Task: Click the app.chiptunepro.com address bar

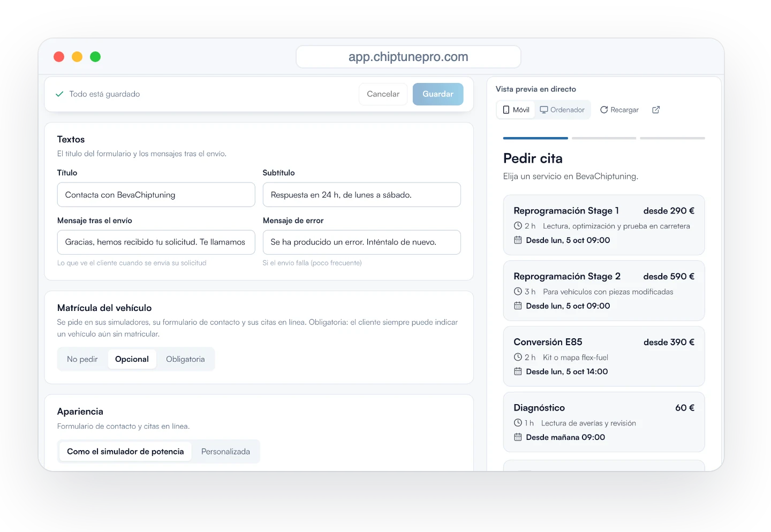Action: point(409,57)
